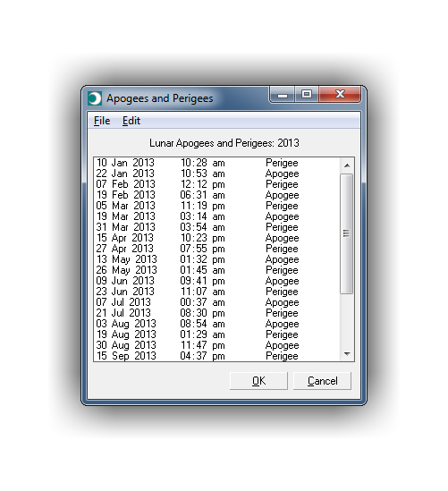This screenshot has width=448, height=491.
Task: Select the 19 Aug 2013 Perigee row
Action: coord(216,334)
